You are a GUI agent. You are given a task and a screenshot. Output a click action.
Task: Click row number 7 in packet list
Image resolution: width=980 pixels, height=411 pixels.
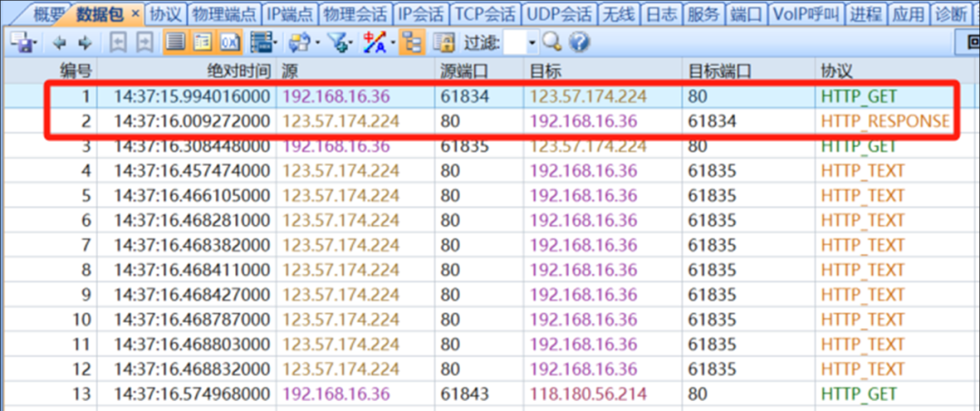(x=85, y=245)
